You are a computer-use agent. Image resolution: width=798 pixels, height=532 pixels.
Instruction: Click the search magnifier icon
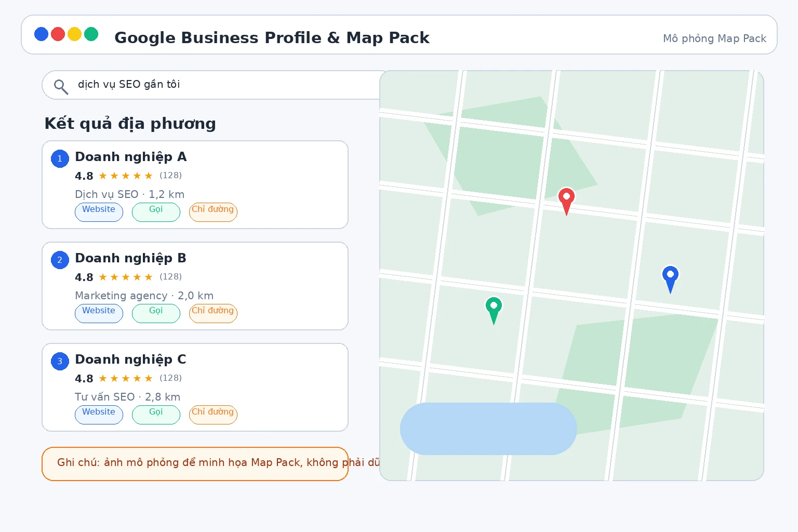(x=61, y=87)
